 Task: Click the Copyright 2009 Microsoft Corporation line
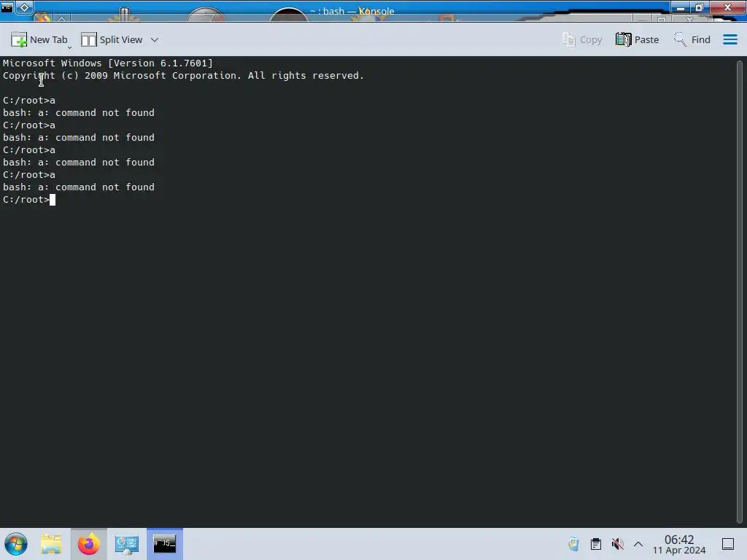[183, 75]
